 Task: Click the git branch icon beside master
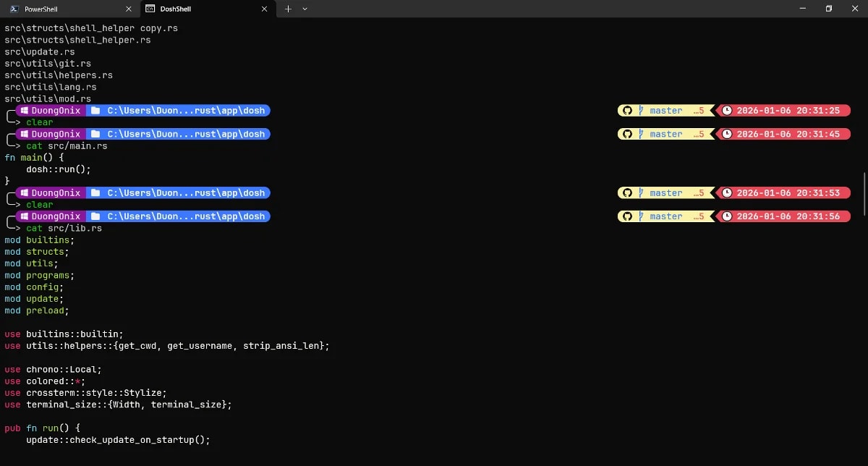[641, 110]
